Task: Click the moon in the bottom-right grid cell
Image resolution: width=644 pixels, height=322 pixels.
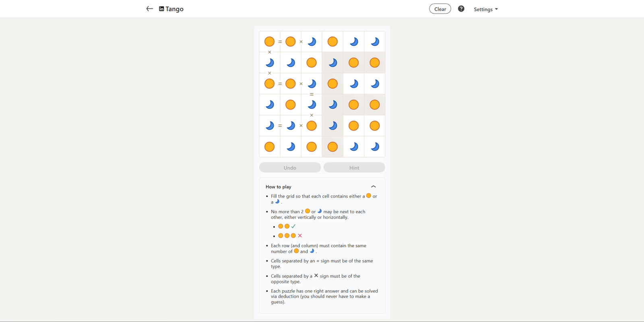Action: tap(375, 147)
